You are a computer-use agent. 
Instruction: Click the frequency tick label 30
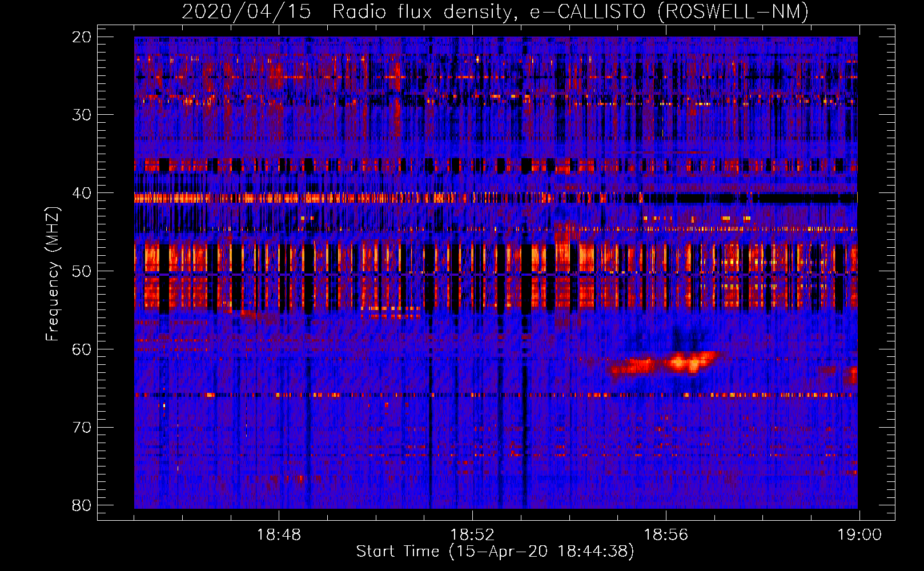[x=82, y=115]
